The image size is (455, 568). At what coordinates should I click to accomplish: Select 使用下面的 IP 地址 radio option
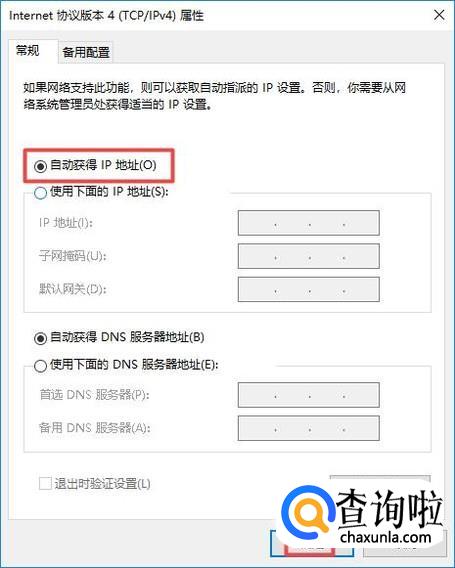[40, 192]
